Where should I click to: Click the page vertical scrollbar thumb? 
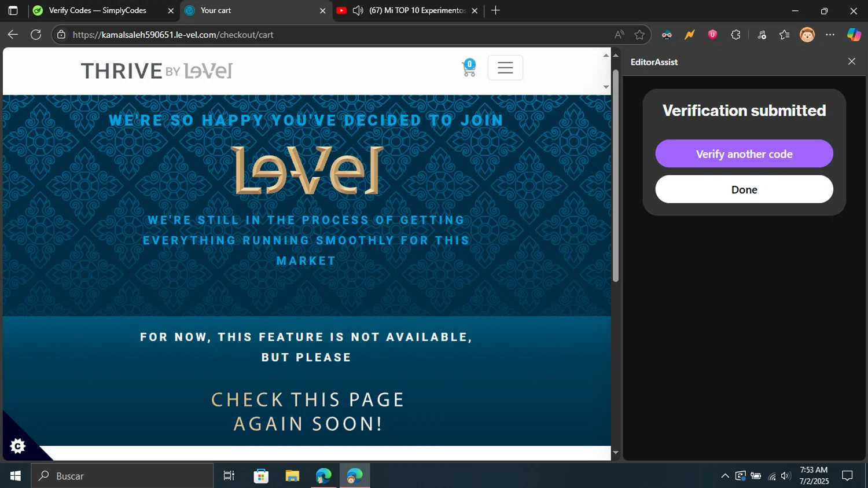click(x=616, y=175)
